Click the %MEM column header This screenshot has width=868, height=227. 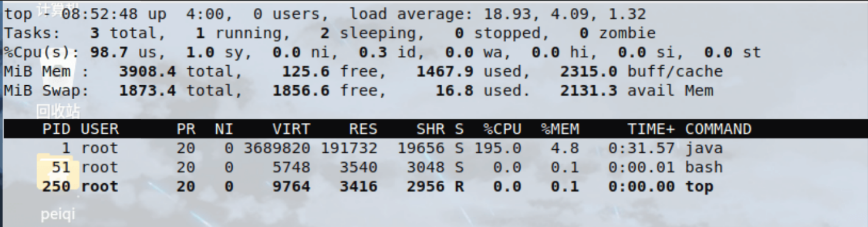coord(560,129)
